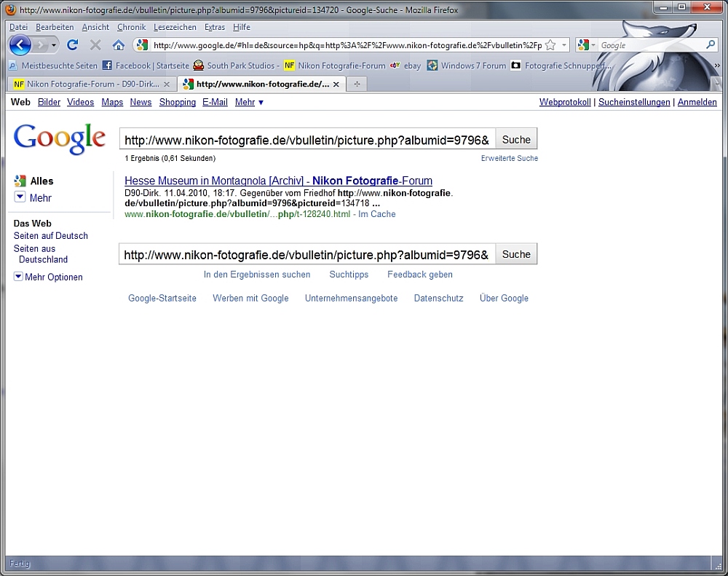This screenshot has height=576, width=728.
Task: Open the search engine selector dropdown
Action: coord(586,45)
